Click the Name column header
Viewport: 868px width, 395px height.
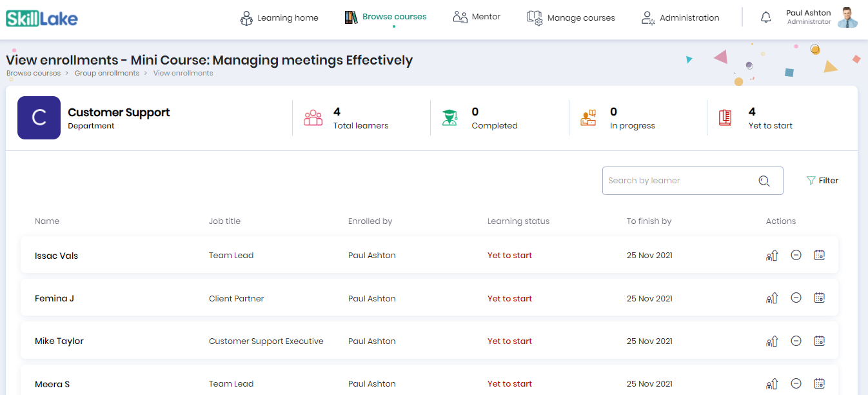coord(47,221)
